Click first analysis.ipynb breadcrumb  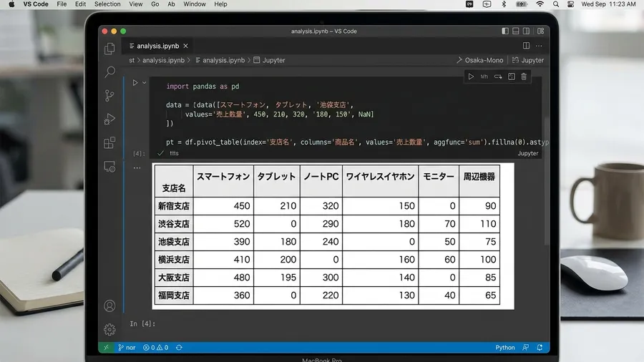coord(163,60)
